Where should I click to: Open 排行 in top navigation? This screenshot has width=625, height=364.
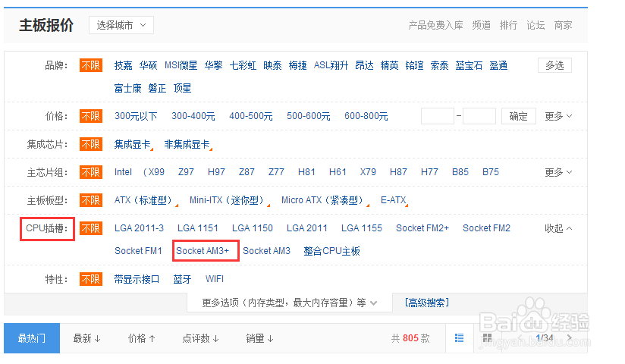pyautogui.click(x=508, y=25)
